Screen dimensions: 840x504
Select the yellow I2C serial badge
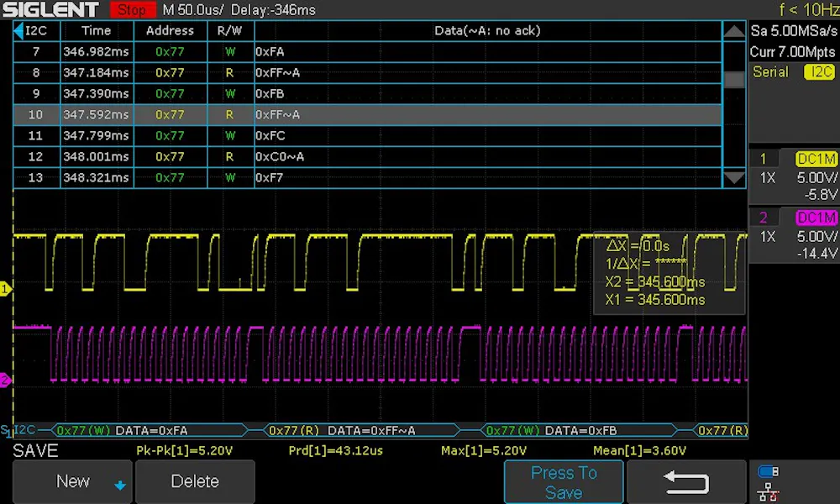coord(819,71)
